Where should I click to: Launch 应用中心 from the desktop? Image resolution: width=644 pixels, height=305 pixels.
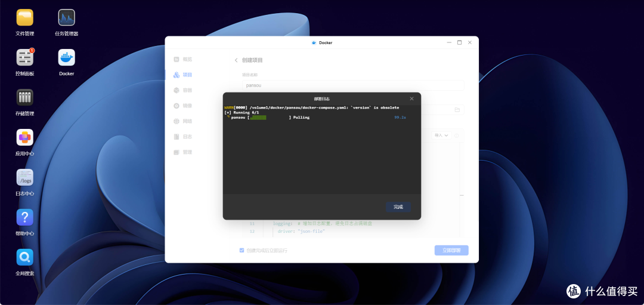click(x=24, y=137)
